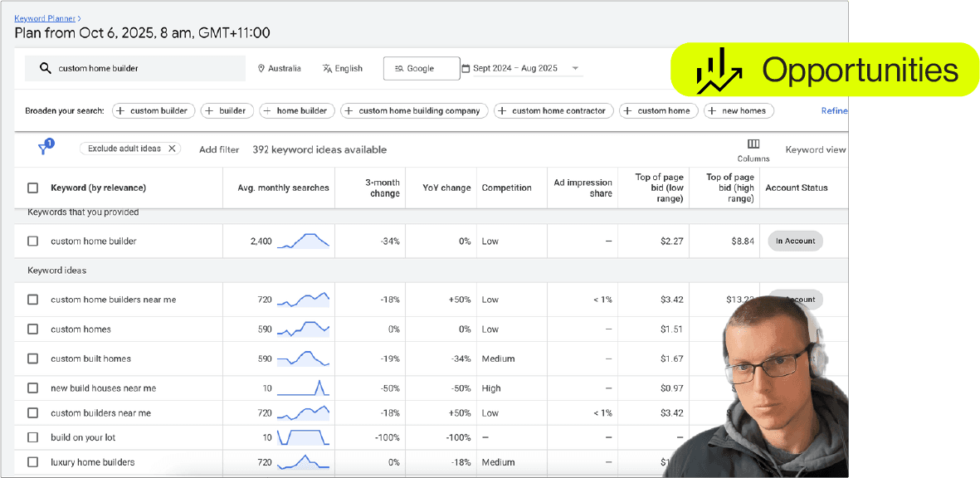Toggle the select-all keywords header checkbox
980x478 pixels.
[33, 188]
